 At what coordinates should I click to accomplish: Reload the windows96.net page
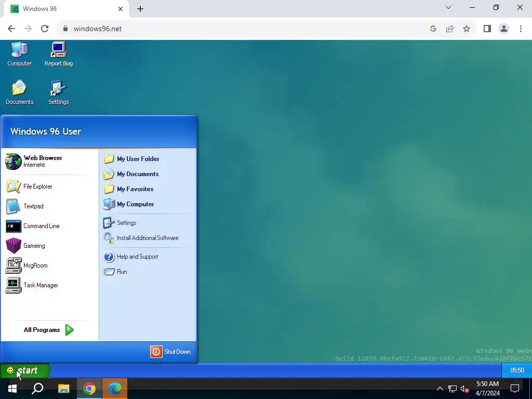45,29
